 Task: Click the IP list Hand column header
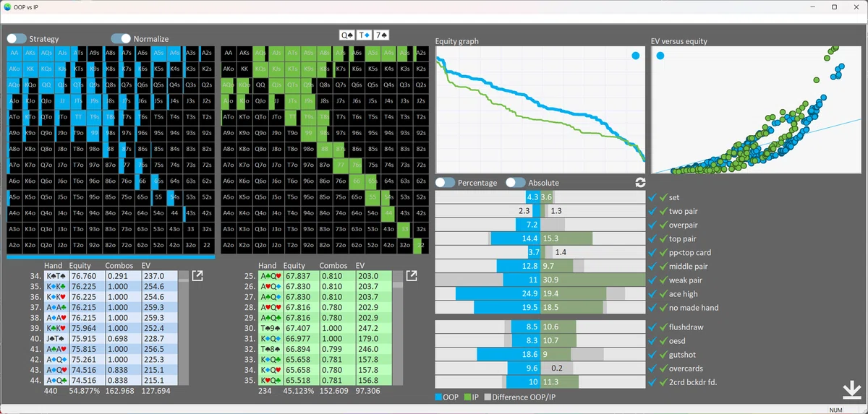[x=268, y=266]
